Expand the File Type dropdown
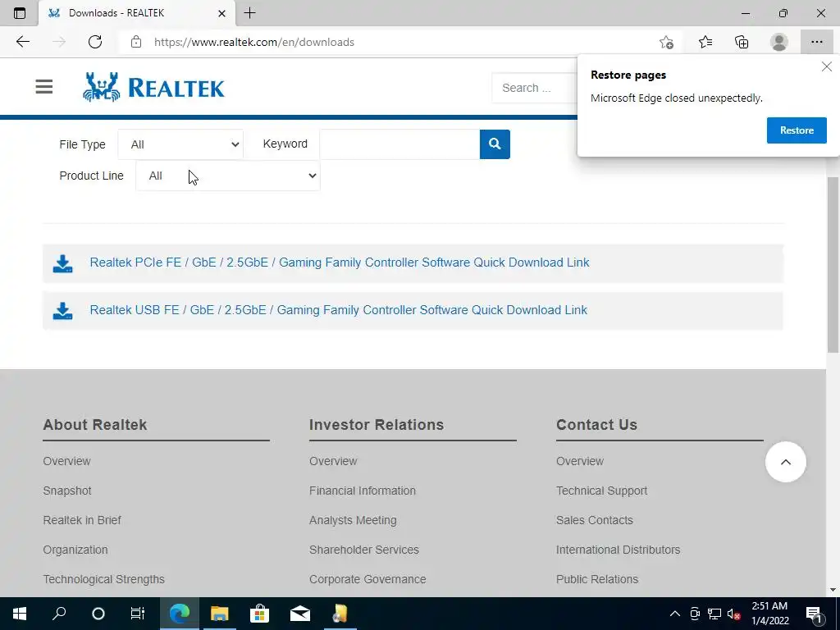840x630 pixels. tap(180, 144)
